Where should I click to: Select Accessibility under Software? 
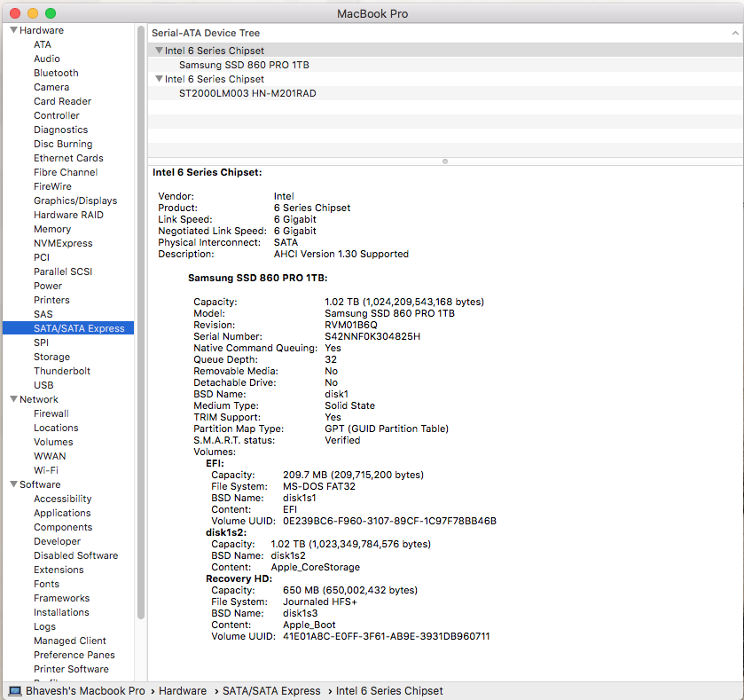[x=62, y=499]
